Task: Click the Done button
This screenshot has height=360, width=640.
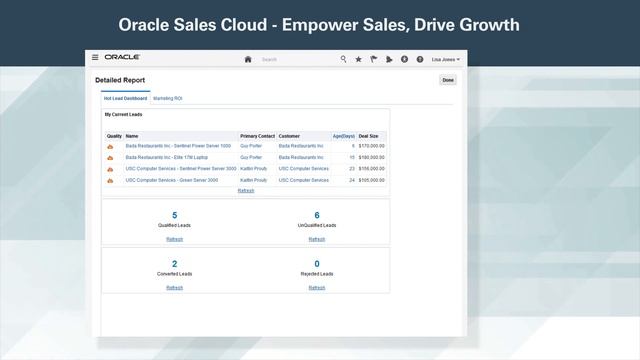Action: (448, 80)
